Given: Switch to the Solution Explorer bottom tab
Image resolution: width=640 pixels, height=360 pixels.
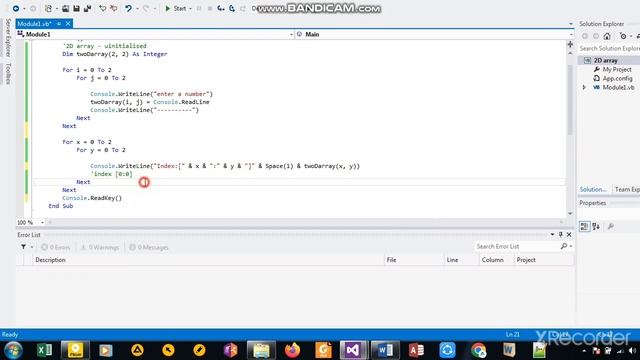Looking at the screenshot, I should pyautogui.click(x=593, y=189).
